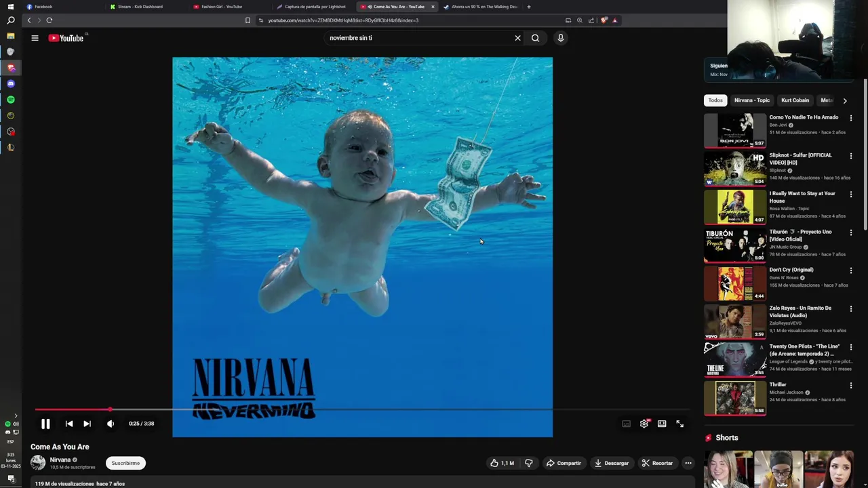The image size is (868, 488).
Task: Run search with the magnifier button
Action: 535,38
